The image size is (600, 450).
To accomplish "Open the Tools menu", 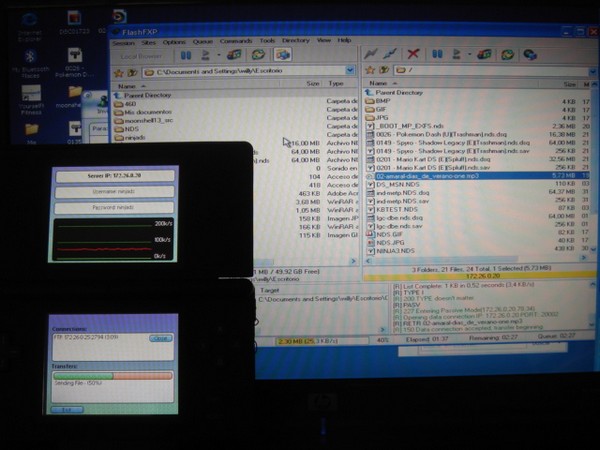I will point(267,41).
